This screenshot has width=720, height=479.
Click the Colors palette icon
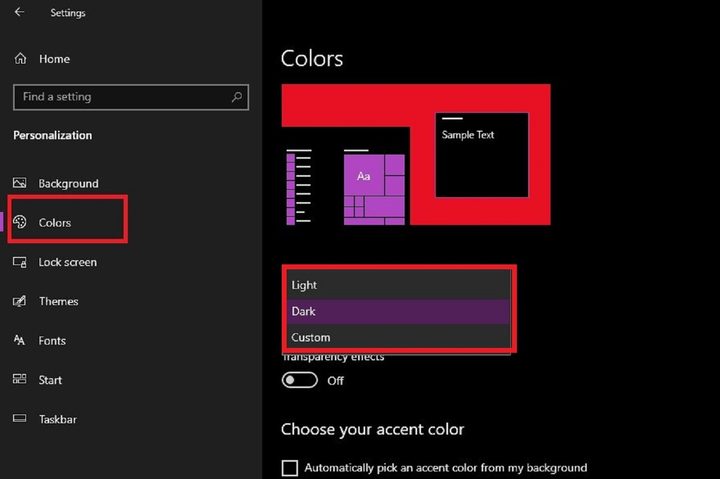point(19,222)
